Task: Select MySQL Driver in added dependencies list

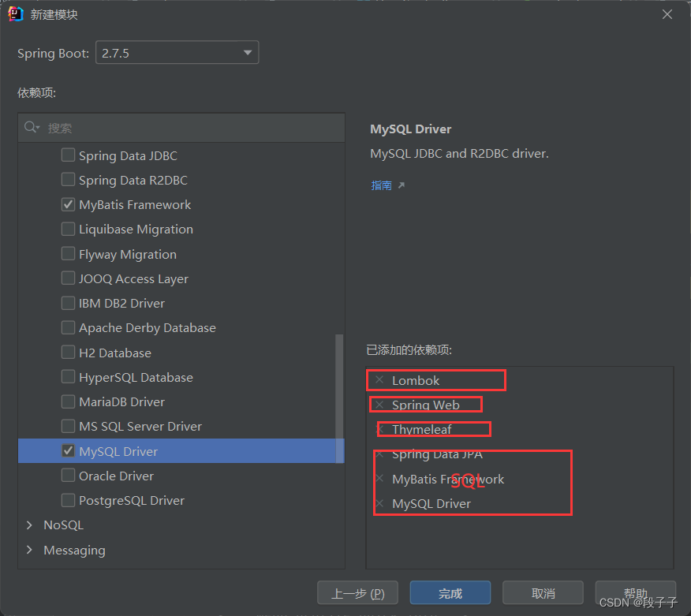Action: (x=431, y=504)
